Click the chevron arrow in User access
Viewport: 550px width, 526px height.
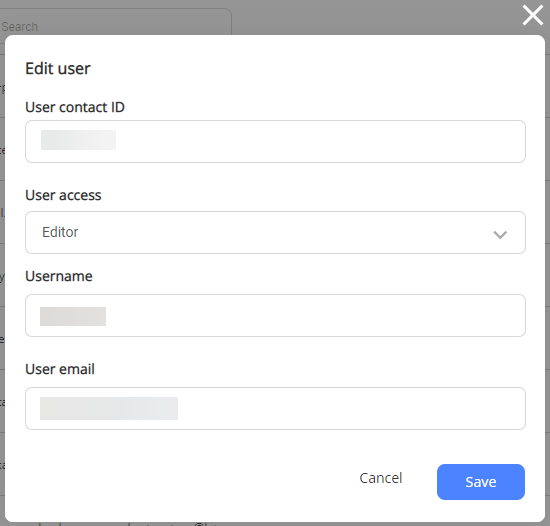click(x=500, y=234)
